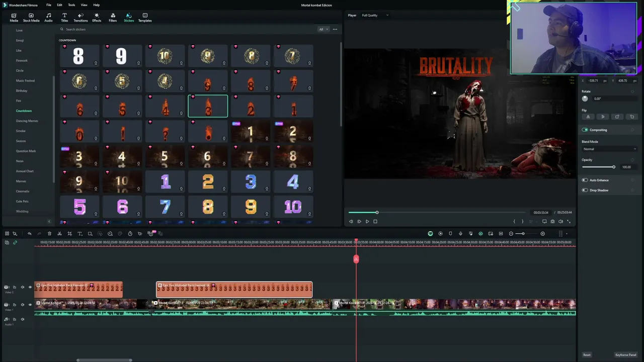Toggle the Compositing switch
This screenshot has height=362, width=644.
coord(585,130)
